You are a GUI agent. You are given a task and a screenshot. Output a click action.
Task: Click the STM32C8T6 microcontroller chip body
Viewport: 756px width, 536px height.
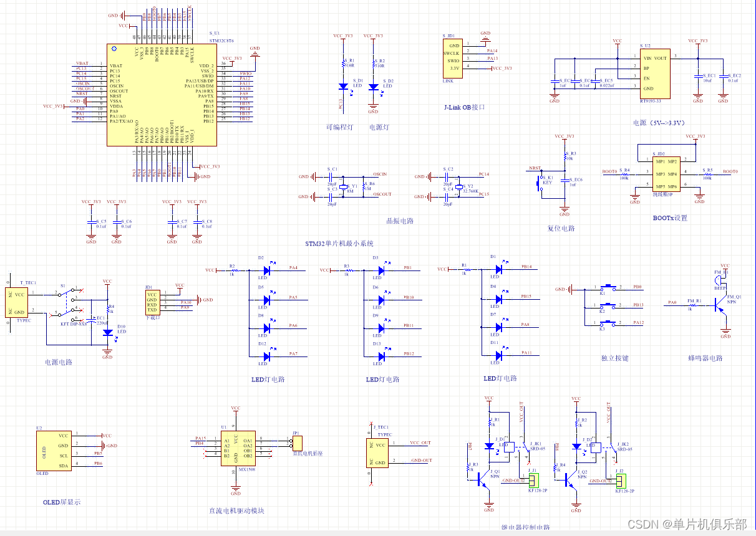coord(162,95)
